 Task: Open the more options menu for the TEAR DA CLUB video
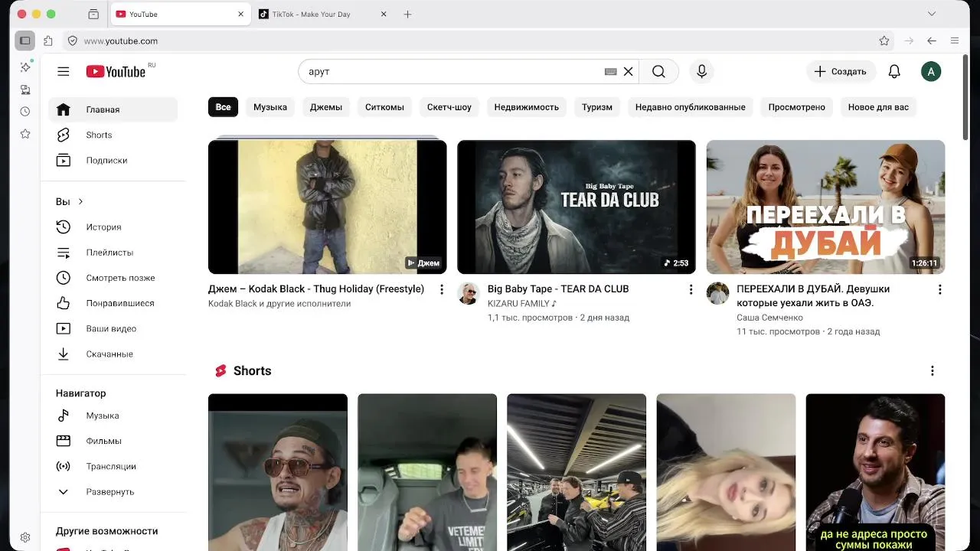[691, 289]
